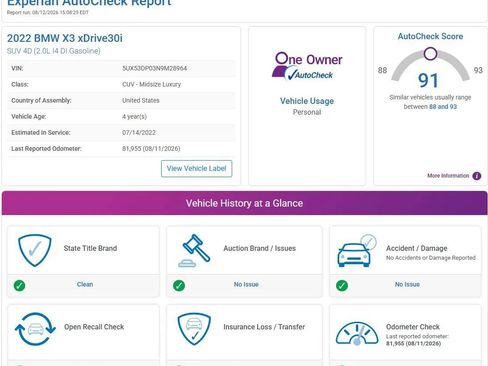The width and height of the screenshot is (488, 366).
Task: Click the 4 year(s) vehicle age value
Action: 134,116
